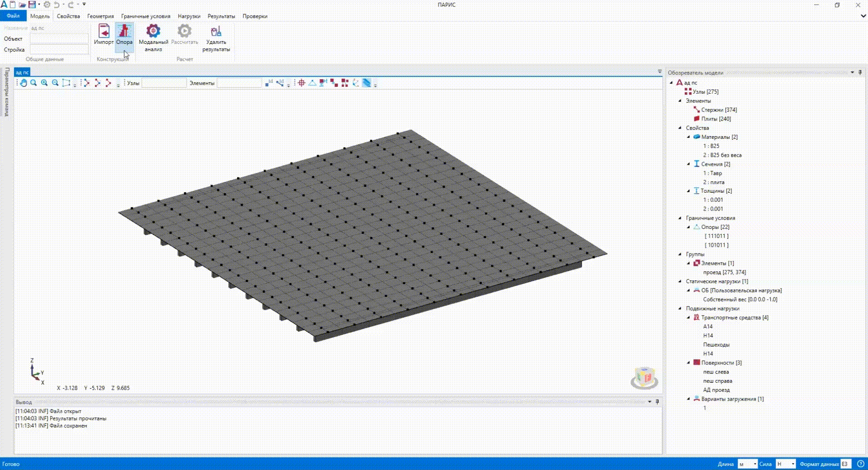
Task: Create a new file from quick access
Action: [x=13, y=5]
